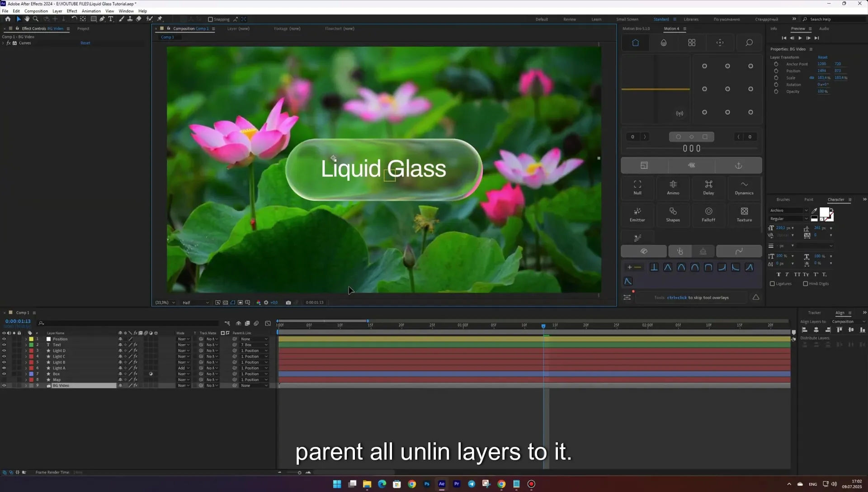The image size is (868, 492).
Task: Toggle the Hindi Digits checkbox
Action: click(x=805, y=284)
